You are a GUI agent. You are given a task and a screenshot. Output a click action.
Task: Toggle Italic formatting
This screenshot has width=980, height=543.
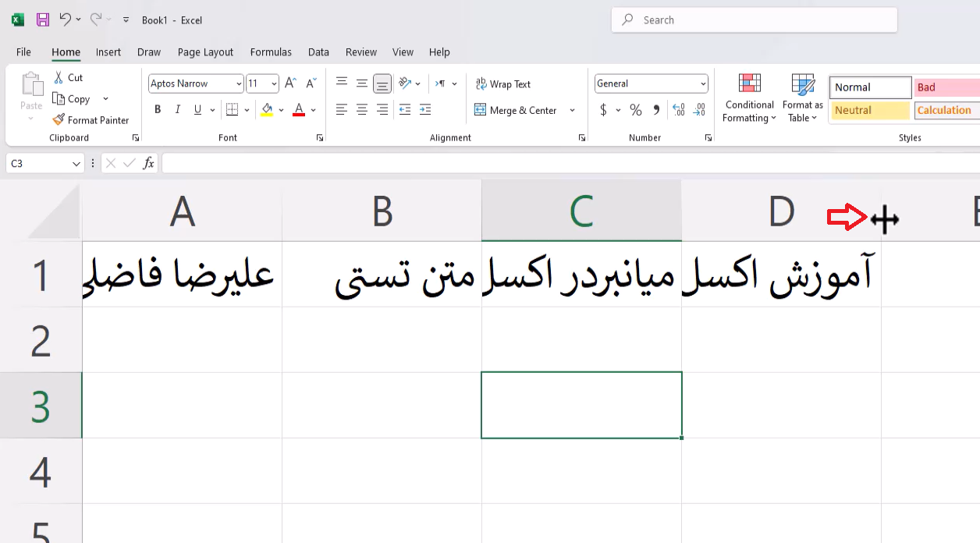point(178,110)
